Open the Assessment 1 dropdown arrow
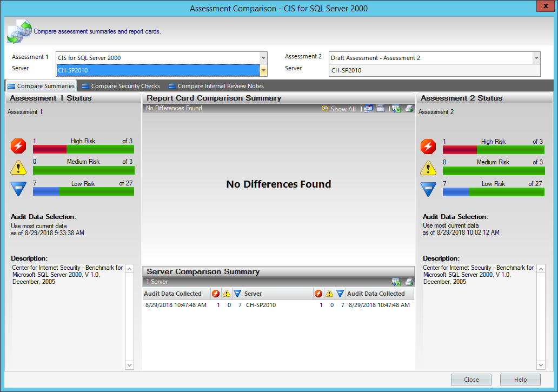This screenshot has height=392, width=558. 263,58
